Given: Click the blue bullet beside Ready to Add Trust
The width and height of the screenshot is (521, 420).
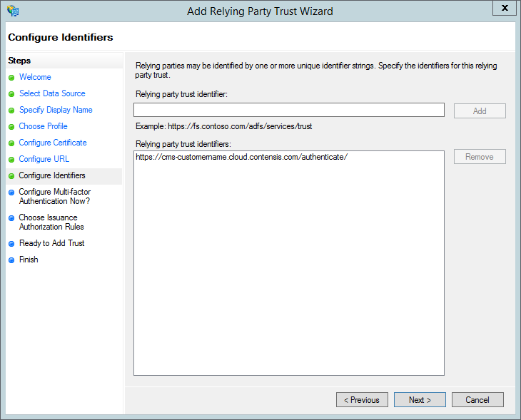Looking at the screenshot, I should click(x=11, y=244).
